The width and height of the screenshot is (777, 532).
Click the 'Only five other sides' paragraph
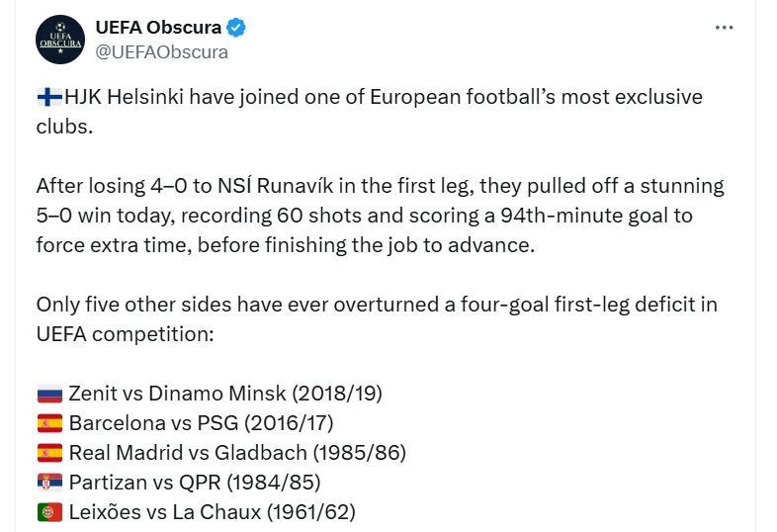click(x=376, y=305)
